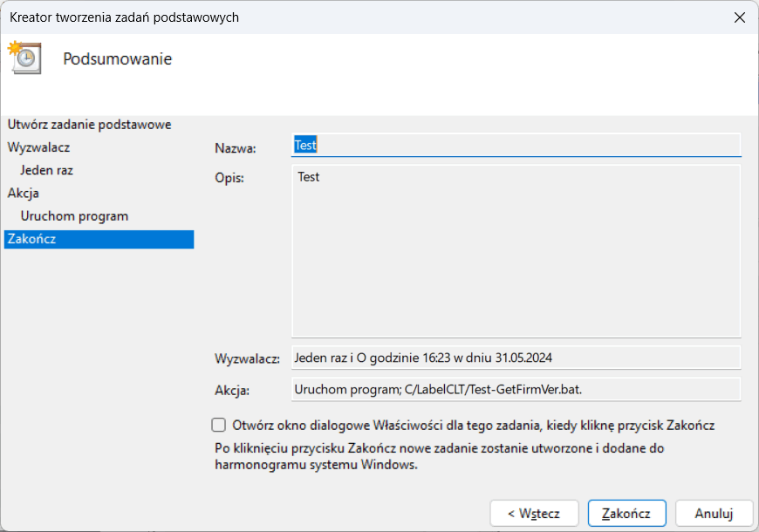The width and height of the screenshot is (759, 532).
Task: Click the task scheduler clock wizard icon
Action: coord(24,57)
